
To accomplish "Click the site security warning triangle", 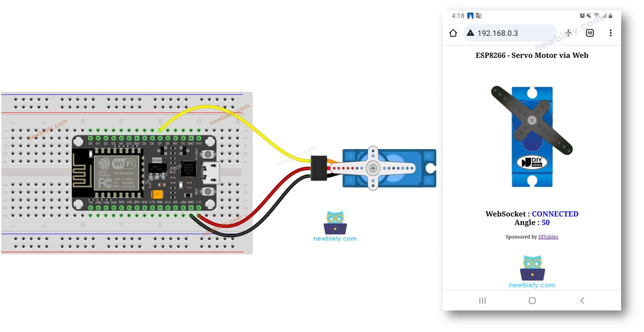I will [x=470, y=33].
